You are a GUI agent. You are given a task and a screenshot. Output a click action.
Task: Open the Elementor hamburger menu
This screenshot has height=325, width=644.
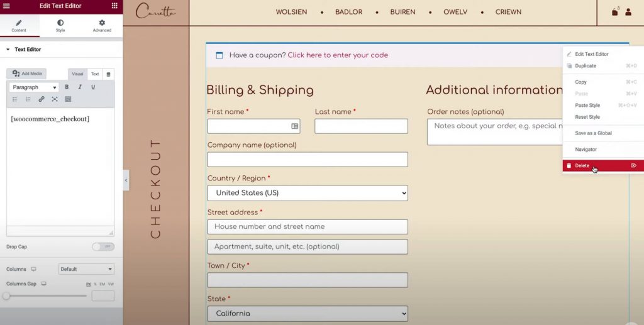[7, 6]
